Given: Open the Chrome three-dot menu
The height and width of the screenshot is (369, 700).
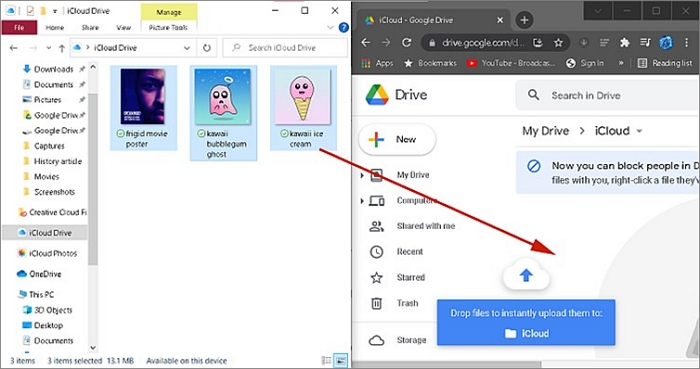Looking at the screenshot, I should pyautogui.click(x=687, y=43).
